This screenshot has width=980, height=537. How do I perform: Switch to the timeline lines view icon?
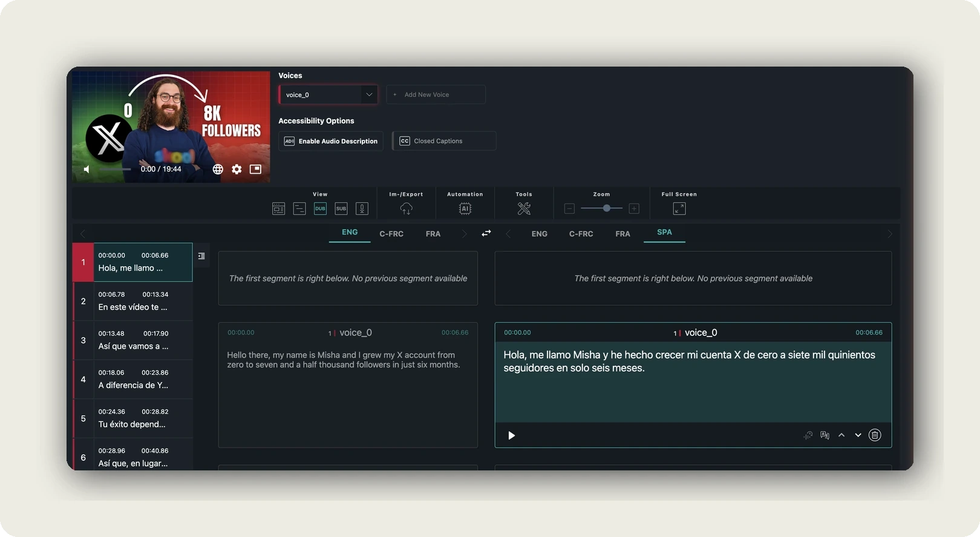[299, 208]
